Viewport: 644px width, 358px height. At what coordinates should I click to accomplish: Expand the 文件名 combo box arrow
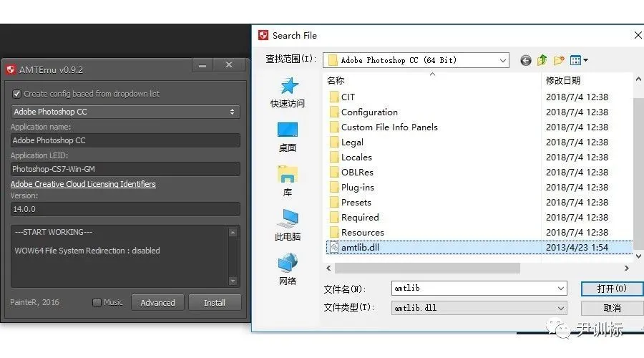(x=560, y=288)
